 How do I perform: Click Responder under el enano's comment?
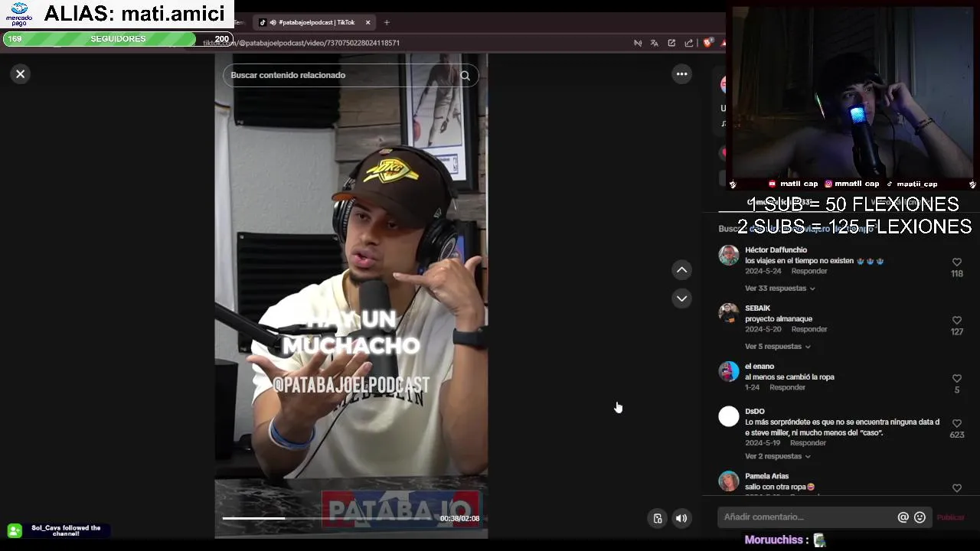(x=787, y=387)
